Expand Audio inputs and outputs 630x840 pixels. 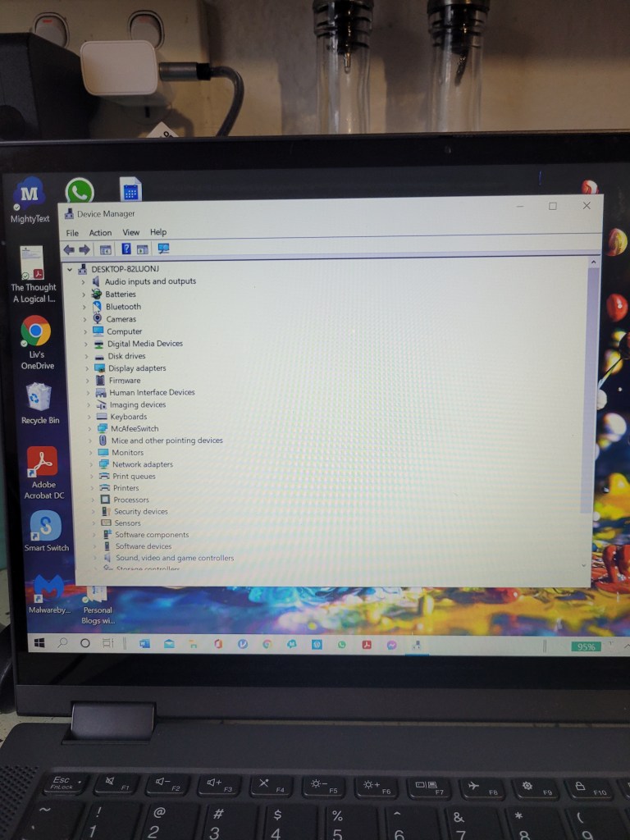click(x=83, y=281)
